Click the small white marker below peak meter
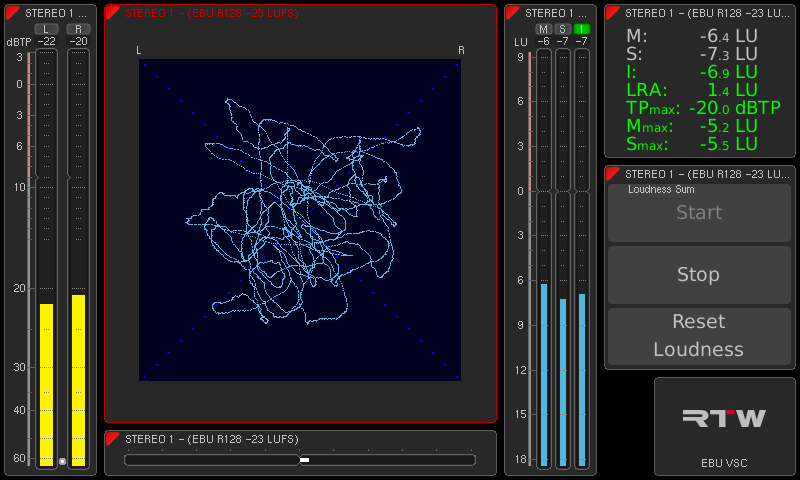 pos(62,461)
